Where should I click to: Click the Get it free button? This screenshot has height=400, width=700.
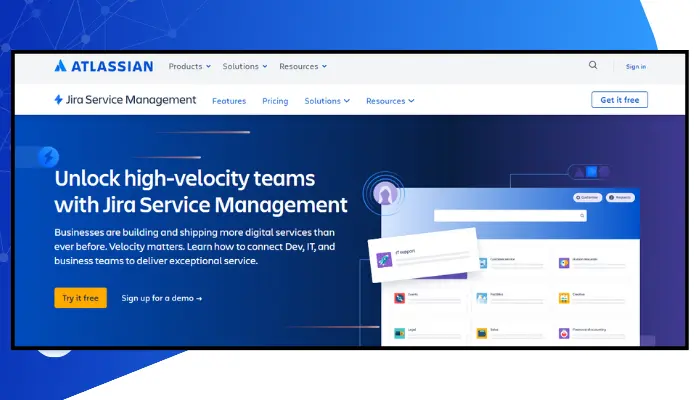(619, 100)
